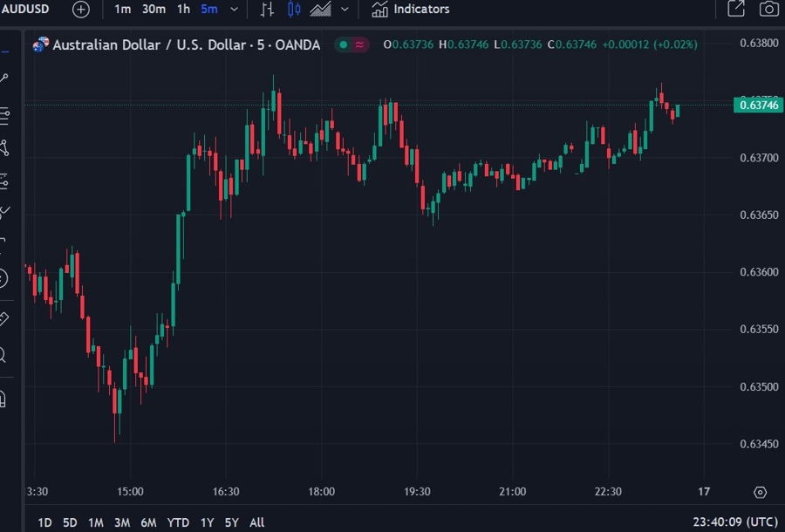Click the pink approximate-data indicator
Screen dimensions: 785x532
[359, 44]
